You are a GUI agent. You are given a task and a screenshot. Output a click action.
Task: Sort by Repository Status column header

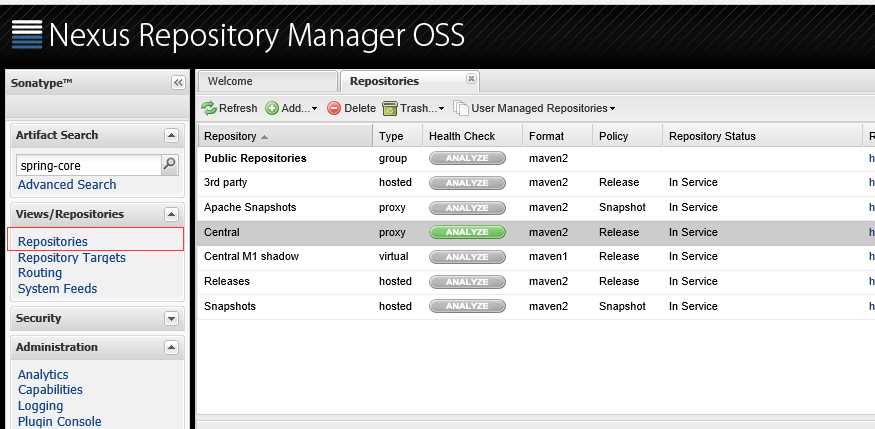coord(762,136)
